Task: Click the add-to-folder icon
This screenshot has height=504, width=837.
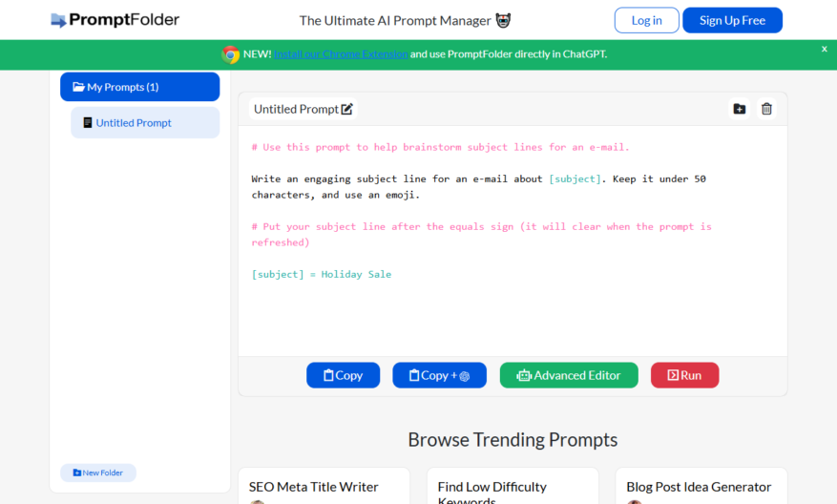Action: (x=740, y=109)
